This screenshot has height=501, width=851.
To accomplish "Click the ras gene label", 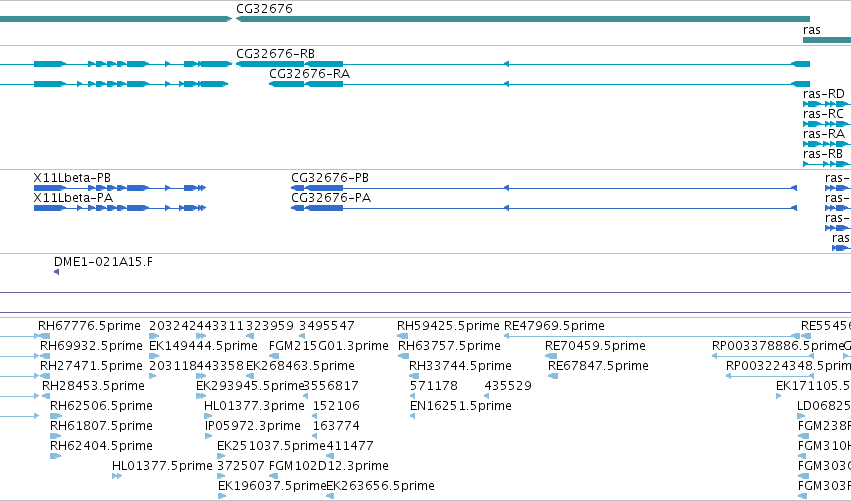I will (811, 30).
